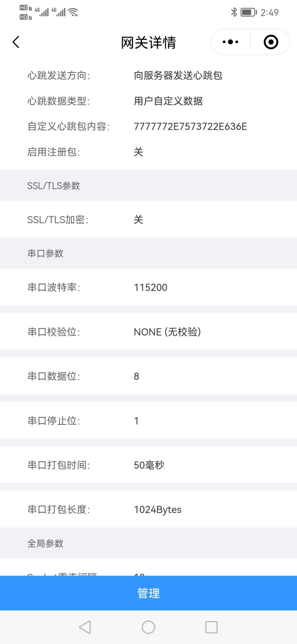Tap the Bluetooth status icon
Screen dimensions: 297x644
point(234,12)
